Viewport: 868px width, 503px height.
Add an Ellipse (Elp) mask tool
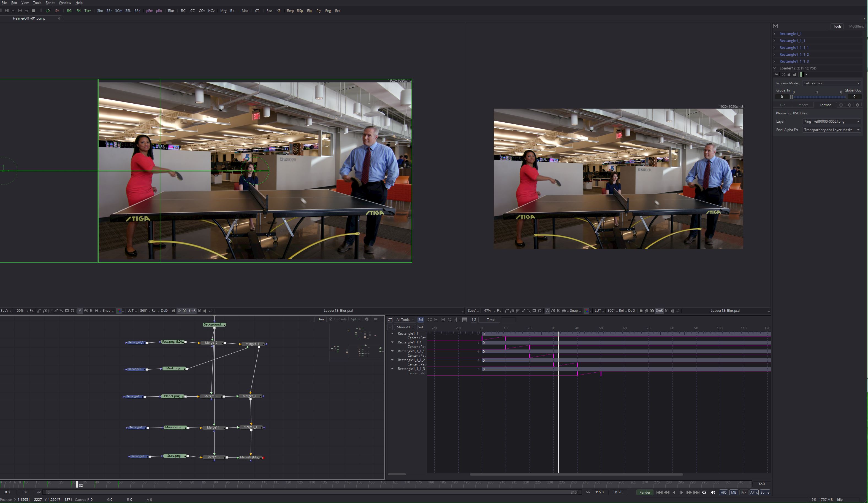[309, 11]
